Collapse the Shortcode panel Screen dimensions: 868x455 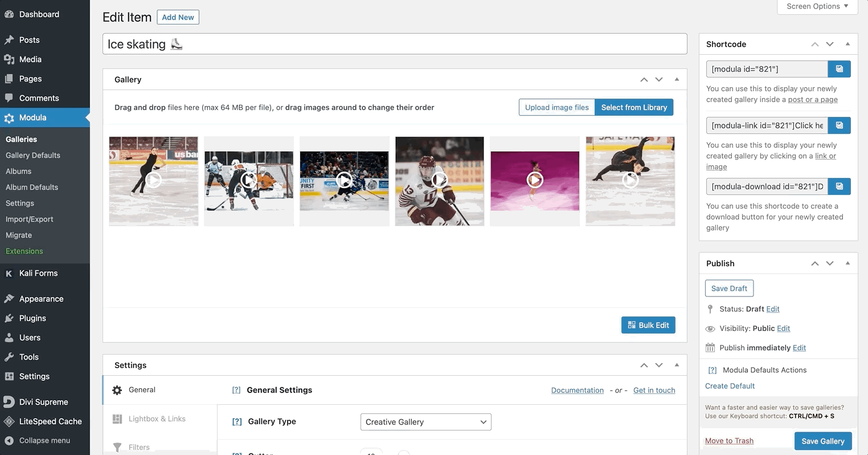847,44
